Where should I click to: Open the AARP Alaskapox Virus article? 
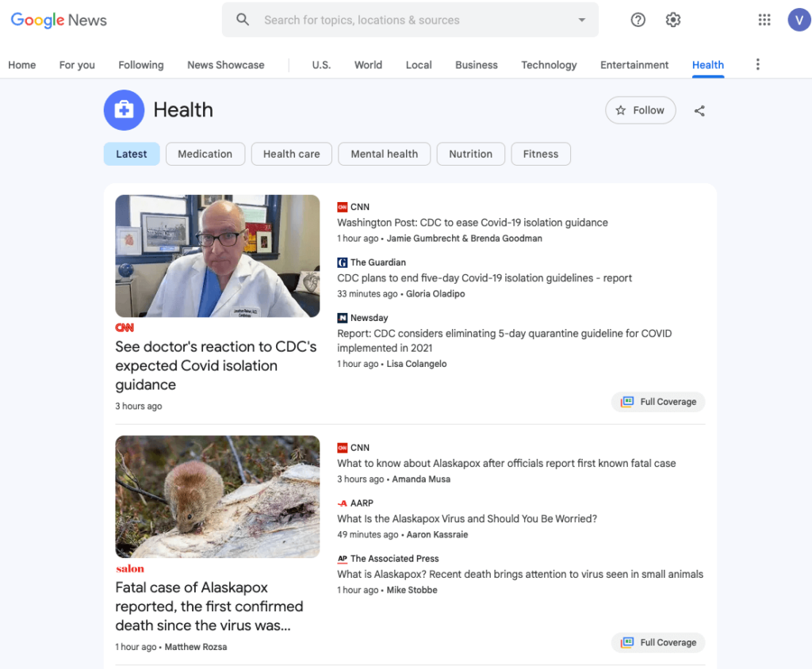(467, 519)
